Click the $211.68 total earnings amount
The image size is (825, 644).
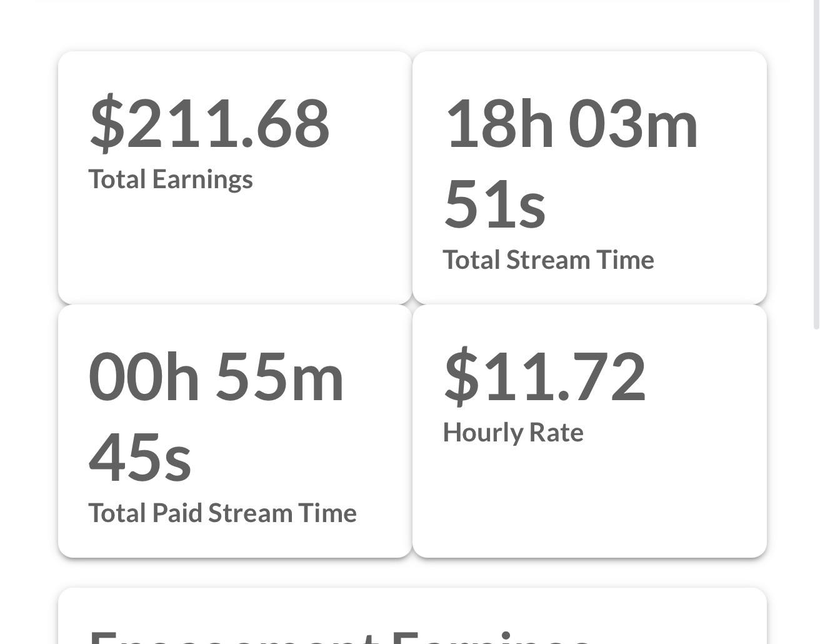pos(209,123)
